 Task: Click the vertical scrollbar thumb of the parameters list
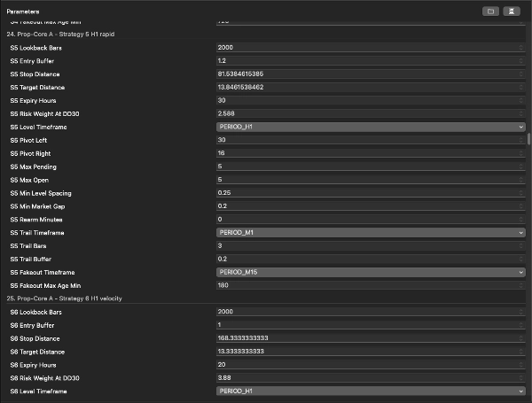coord(528,139)
